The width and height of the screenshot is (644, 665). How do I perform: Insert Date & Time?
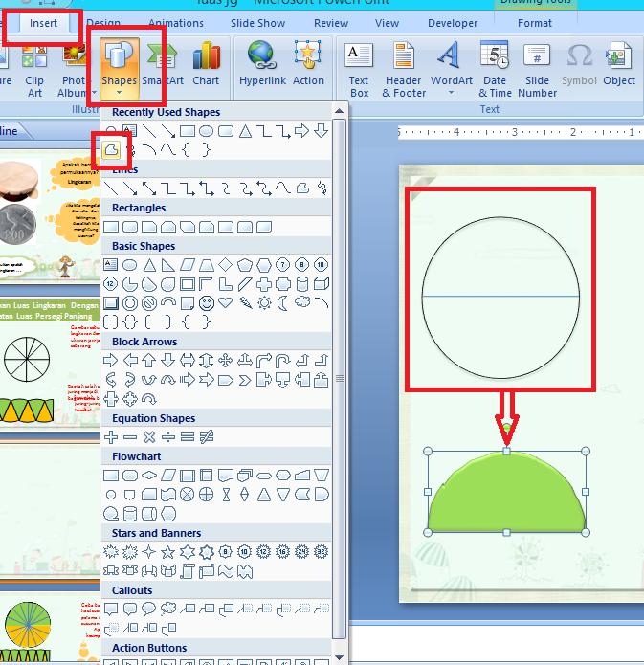pos(495,69)
